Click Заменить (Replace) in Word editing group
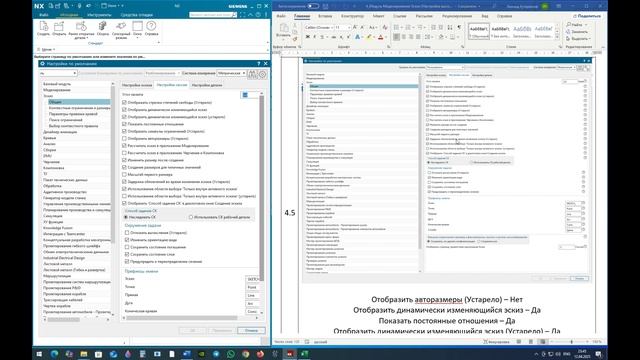The height and width of the screenshot is (360, 640). tap(577, 32)
